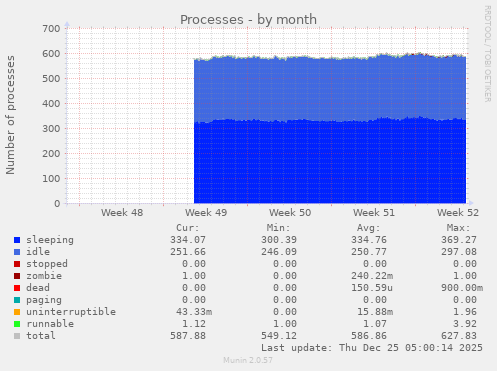Click the zombie average value 240.22m
The image size is (497, 371).
click(x=372, y=276)
